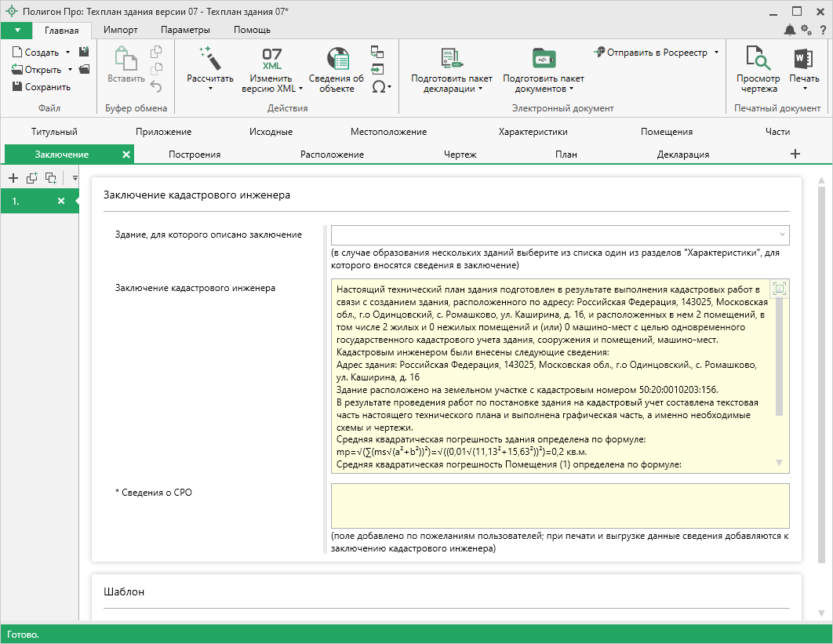Open Сведения об объекте globe icon
This screenshot has width=833, height=644.
click(336, 58)
